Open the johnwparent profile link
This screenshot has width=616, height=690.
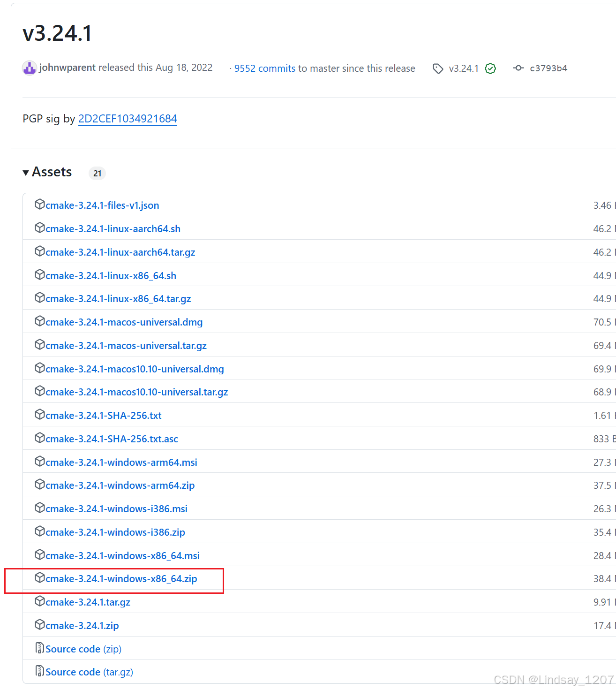[x=67, y=68]
